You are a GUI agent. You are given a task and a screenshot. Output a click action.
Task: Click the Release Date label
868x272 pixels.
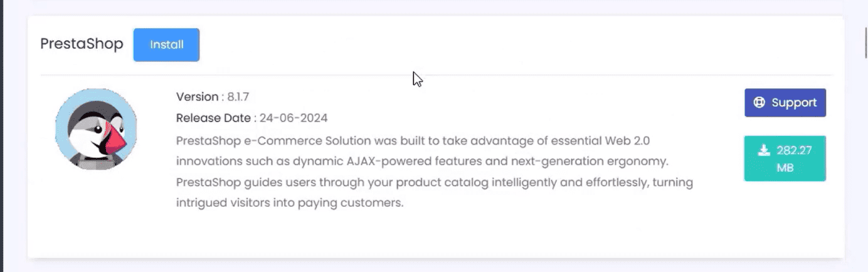coord(214,118)
